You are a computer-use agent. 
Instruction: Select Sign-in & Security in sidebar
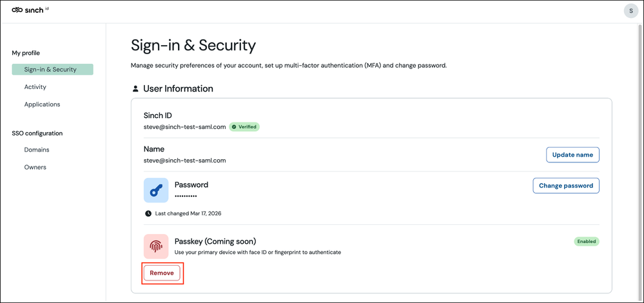tap(53, 70)
